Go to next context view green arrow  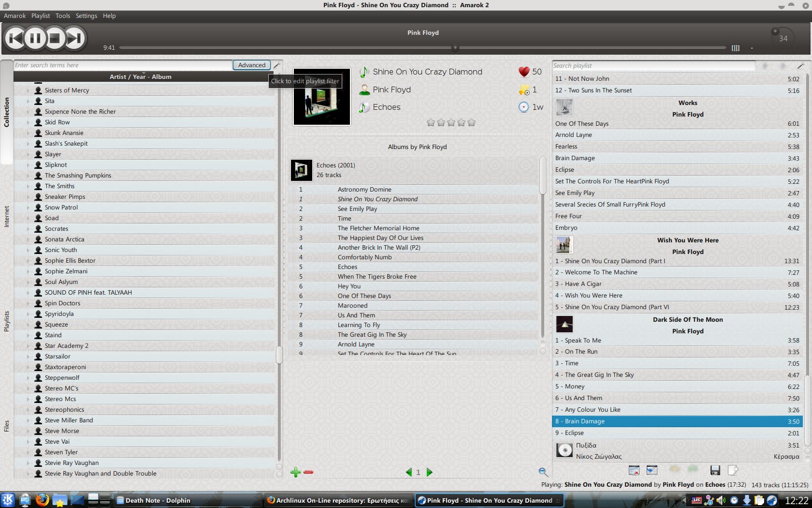[x=429, y=472]
